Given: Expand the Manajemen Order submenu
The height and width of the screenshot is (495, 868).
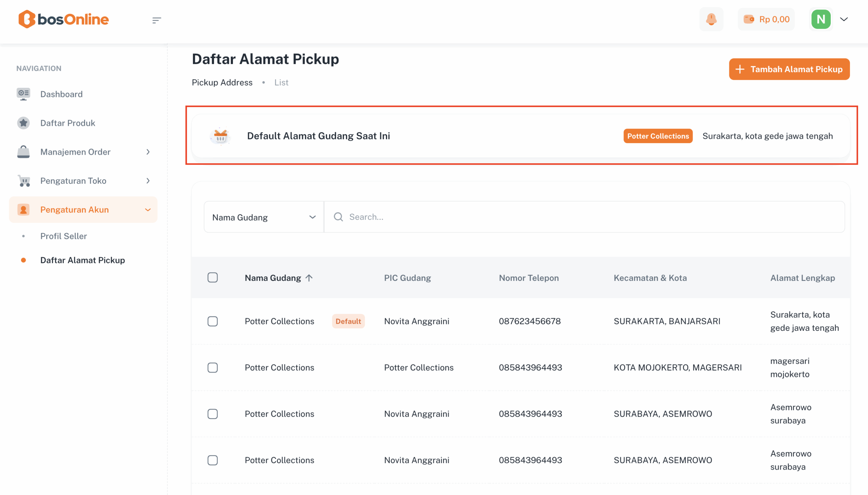Looking at the screenshot, I should [x=148, y=152].
